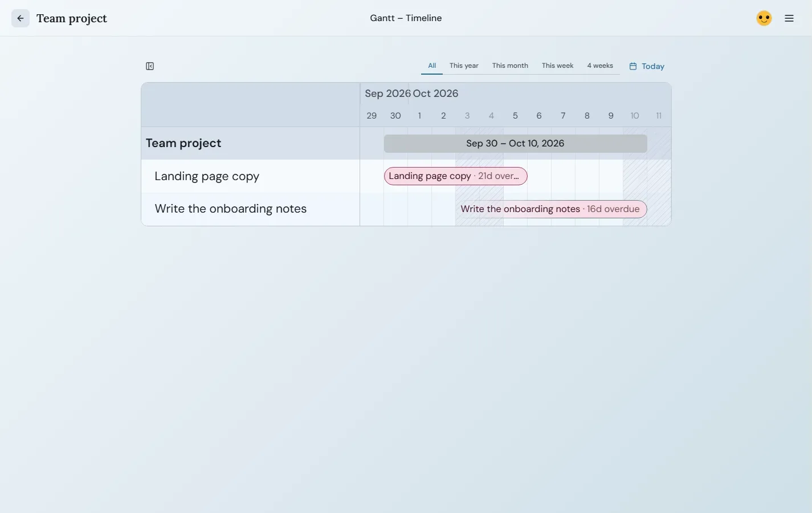This screenshot has width=812, height=513.
Task: Click the Oct 2026 month label
Action: click(x=435, y=93)
